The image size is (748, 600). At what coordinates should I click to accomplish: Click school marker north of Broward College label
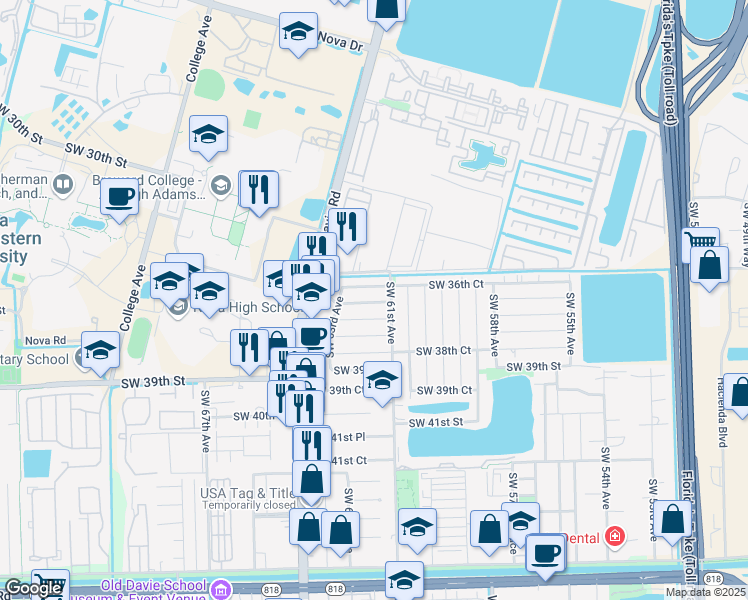tap(208, 134)
